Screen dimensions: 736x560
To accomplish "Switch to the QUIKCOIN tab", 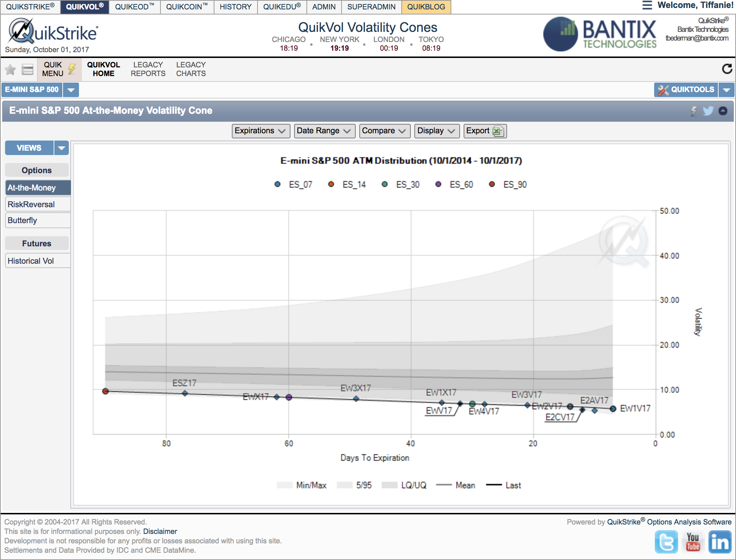I will 187,7.
